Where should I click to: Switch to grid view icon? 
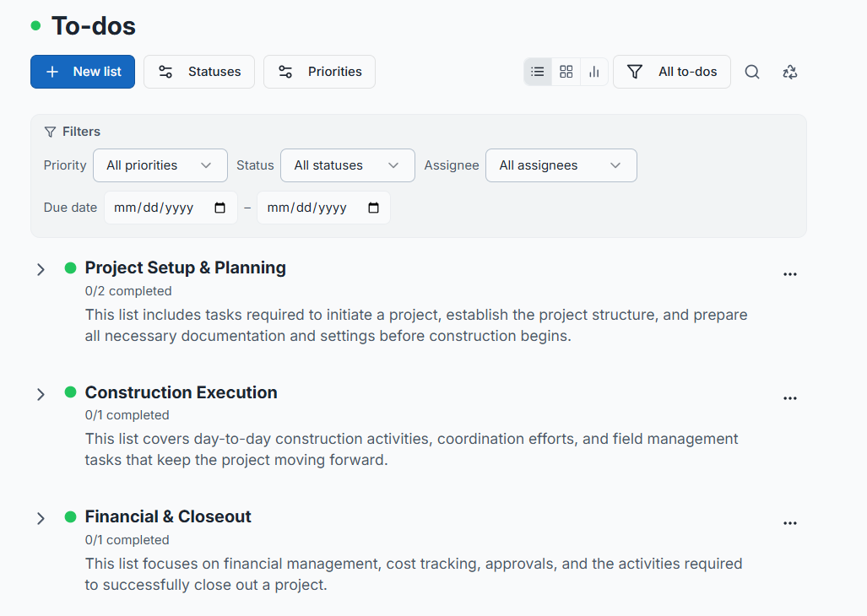click(566, 72)
